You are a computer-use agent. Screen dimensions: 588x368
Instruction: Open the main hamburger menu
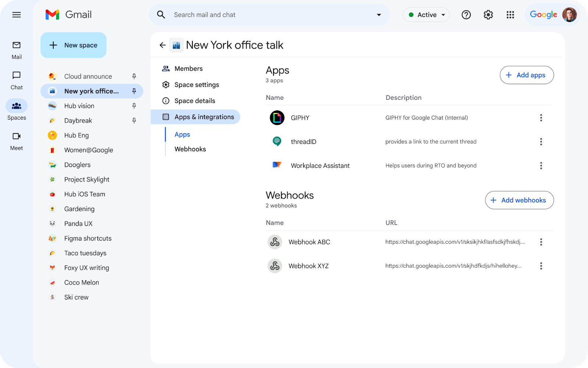pyautogui.click(x=17, y=15)
